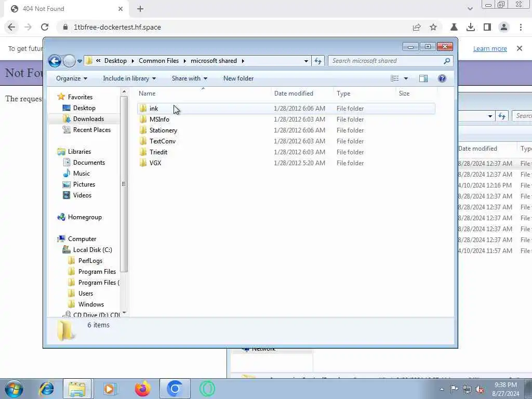532x399 pixels.
Task: Open the Include in library menu
Action: [129, 78]
